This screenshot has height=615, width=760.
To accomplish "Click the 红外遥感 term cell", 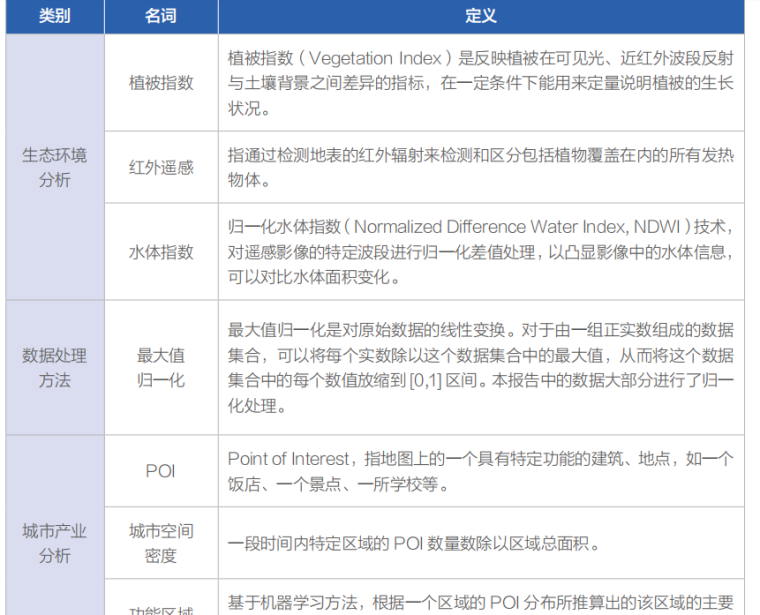I will pyautogui.click(x=161, y=167).
